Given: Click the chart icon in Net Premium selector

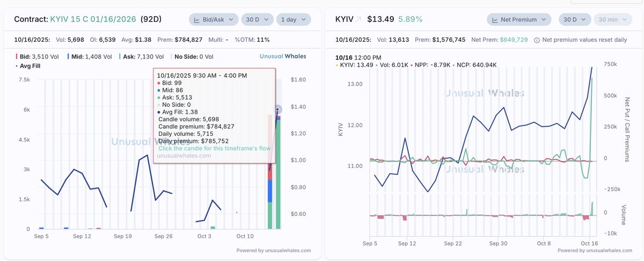Looking at the screenshot, I should point(495,20).
